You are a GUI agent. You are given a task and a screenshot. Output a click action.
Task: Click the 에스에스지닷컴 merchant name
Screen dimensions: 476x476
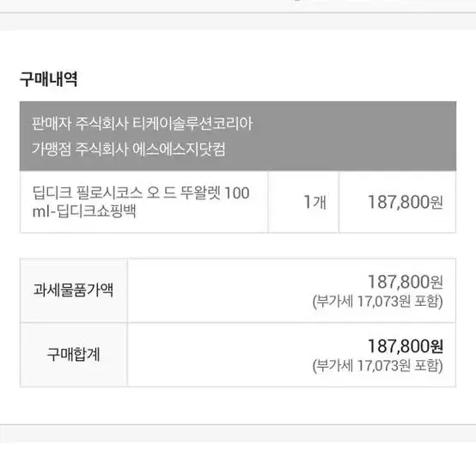coord(179,149)
